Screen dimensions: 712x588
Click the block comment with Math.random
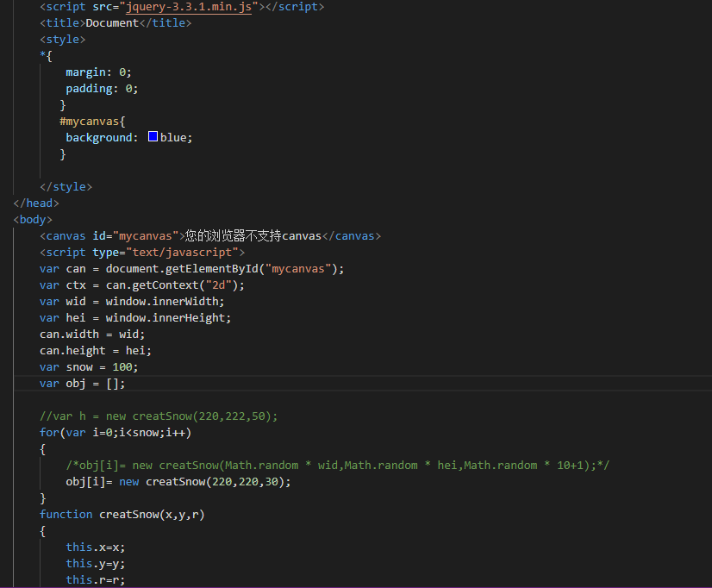(x=337, y=466)
